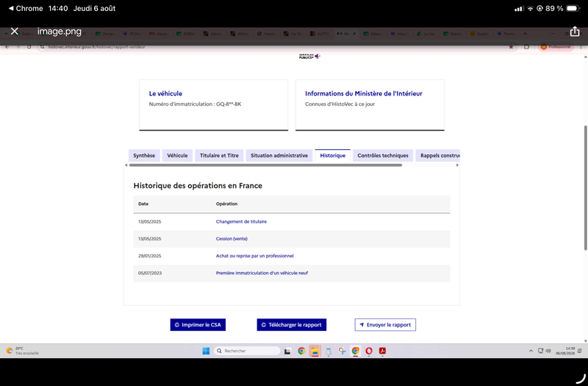Click the volume speaker icon in the tray
The image size is (588, 386).
(x=548, y=351)
